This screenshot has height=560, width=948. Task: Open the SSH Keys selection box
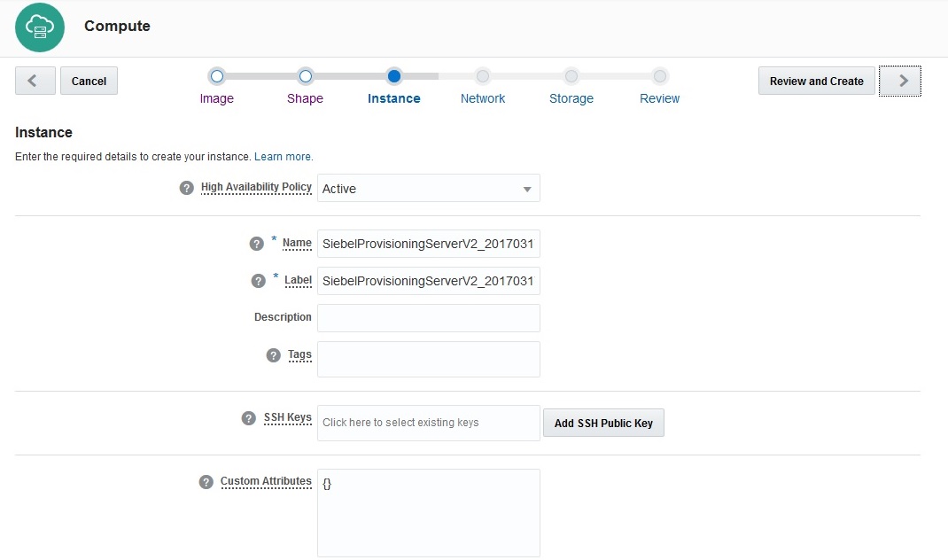429,423
